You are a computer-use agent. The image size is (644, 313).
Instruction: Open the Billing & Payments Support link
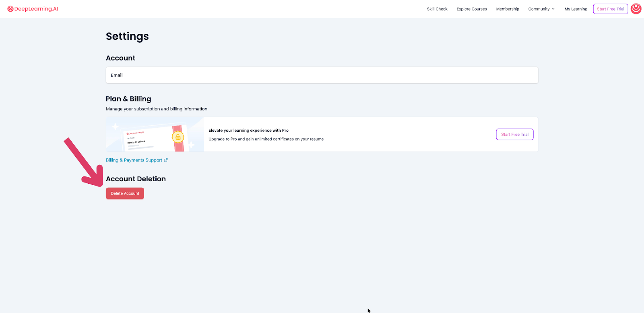[x=134, y=160]
